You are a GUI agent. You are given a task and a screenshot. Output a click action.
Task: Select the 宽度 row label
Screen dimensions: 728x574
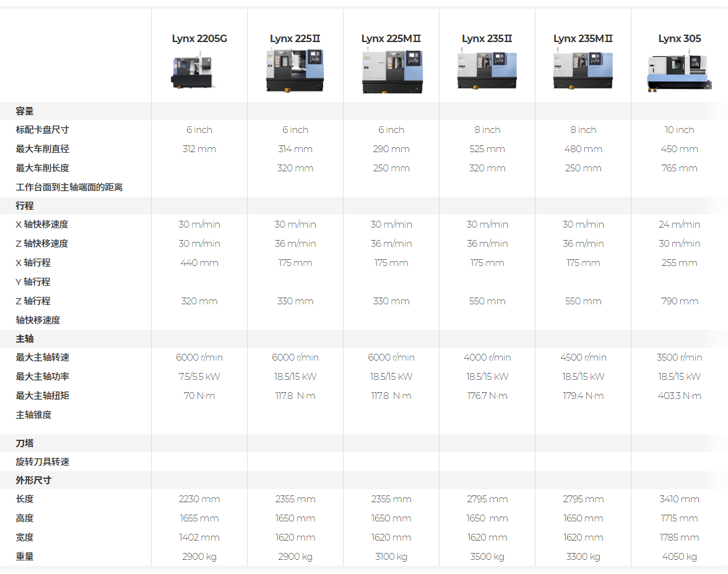[x=25, y=538]
